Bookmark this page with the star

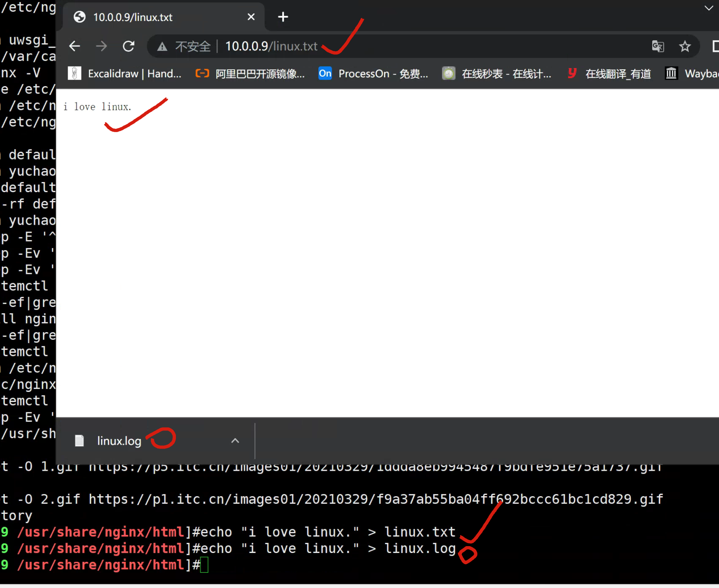(685, 46)
